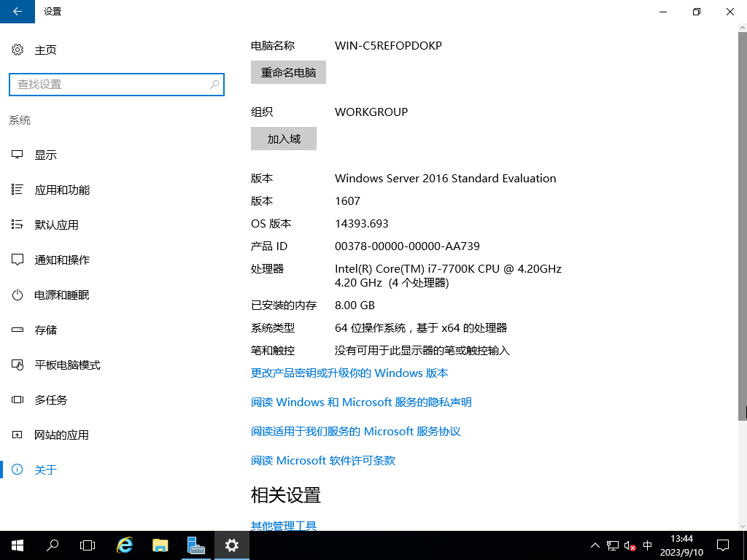Viewport: 747px width, 560px height.
Task: Restore down the 设置 window
Action: point(697,12)
